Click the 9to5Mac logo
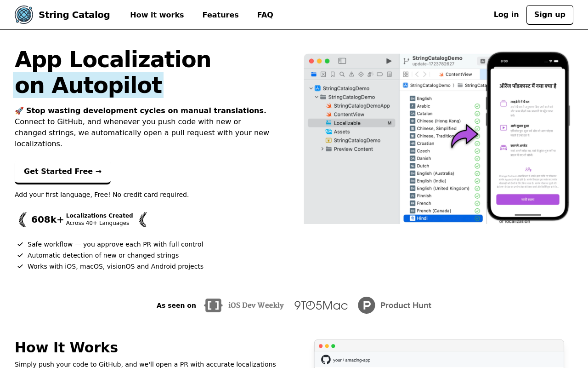The width and height of the screenshot is (588, 368). coord(321,305)
